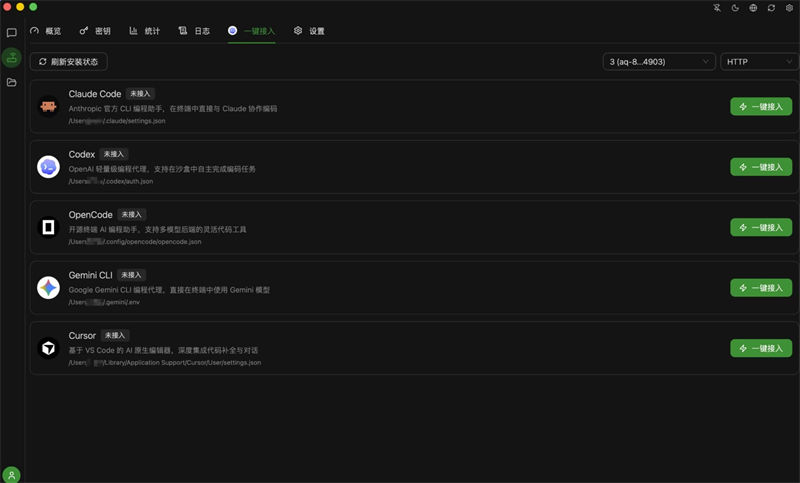Go to the 统计 tab
The image size is (800, 483).
coord(144,31)
